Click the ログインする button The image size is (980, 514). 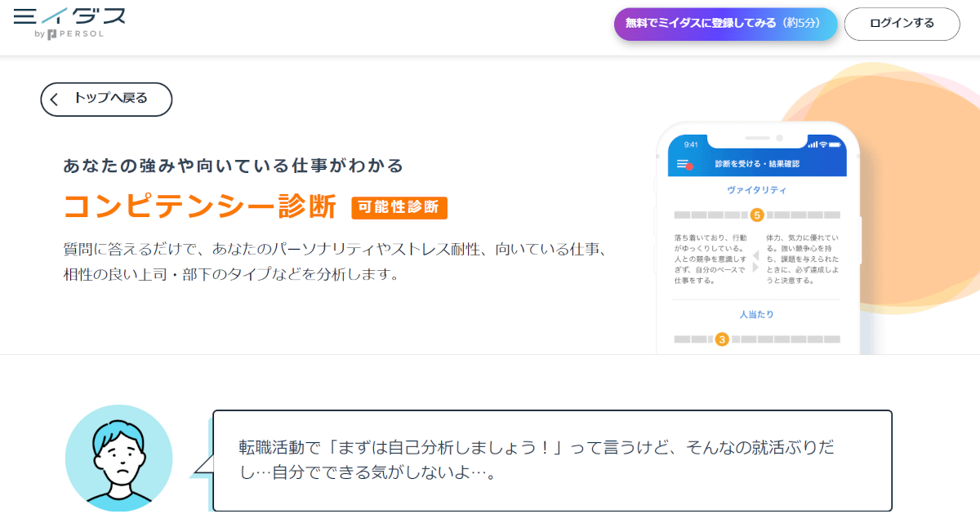(x=902, y=24)
